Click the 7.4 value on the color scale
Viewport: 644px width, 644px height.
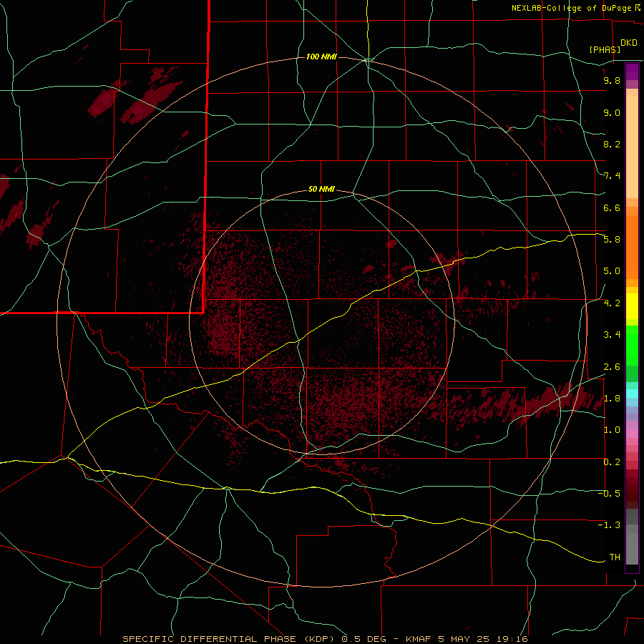(x=612, y=176)
